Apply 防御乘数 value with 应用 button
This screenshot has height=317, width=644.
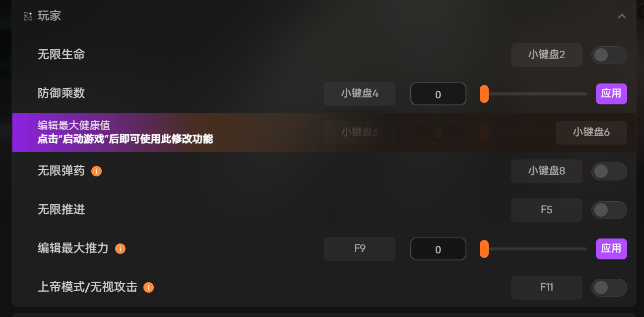coord(611,94)
